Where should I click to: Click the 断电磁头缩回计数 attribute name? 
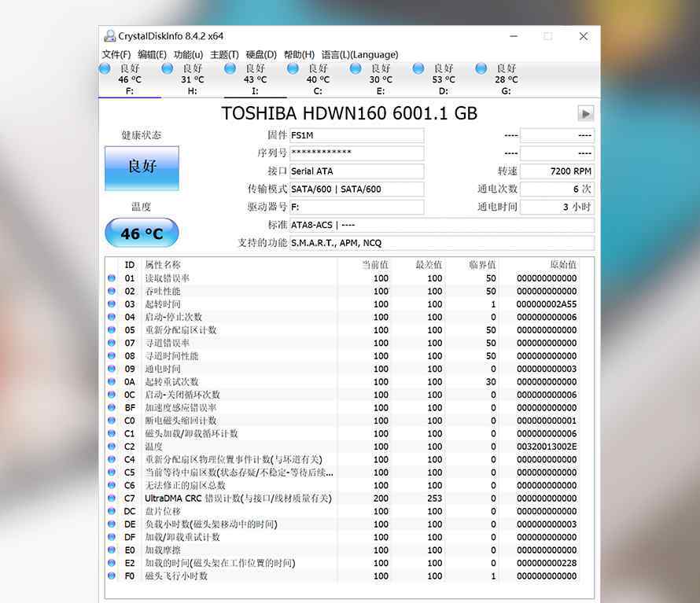tap(181, 421)
